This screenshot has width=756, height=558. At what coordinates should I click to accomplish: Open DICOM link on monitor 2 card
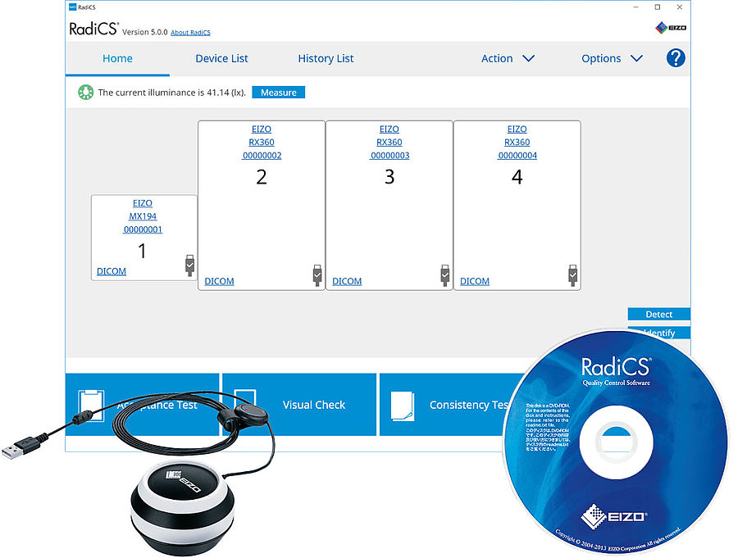click(x=219, y=281)
